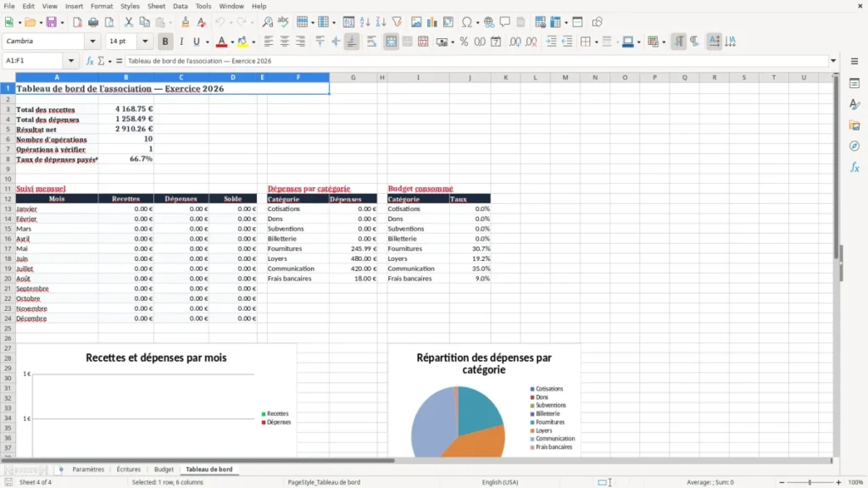Insert Image icon in toolbar
Image resolution: width=868 pixels, height=488 pixels.
point(416,22)
